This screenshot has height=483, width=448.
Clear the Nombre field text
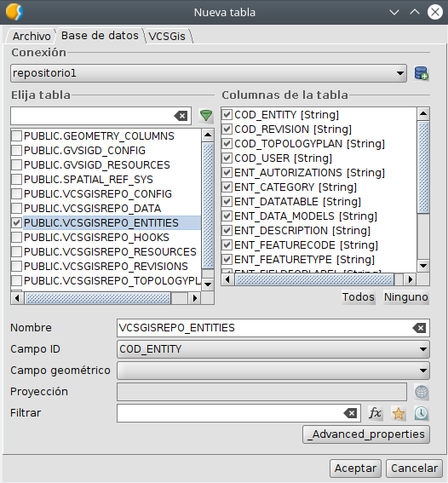(419, 328)
